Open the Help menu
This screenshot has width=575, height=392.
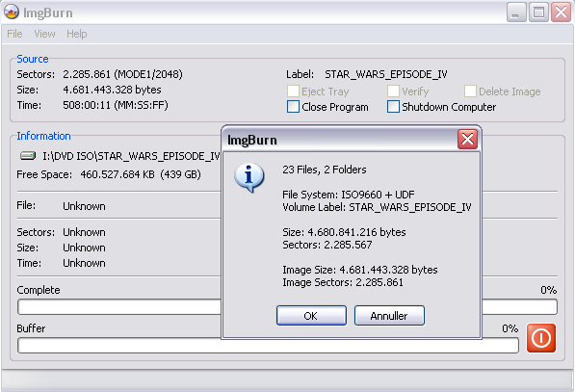[77, 34]
